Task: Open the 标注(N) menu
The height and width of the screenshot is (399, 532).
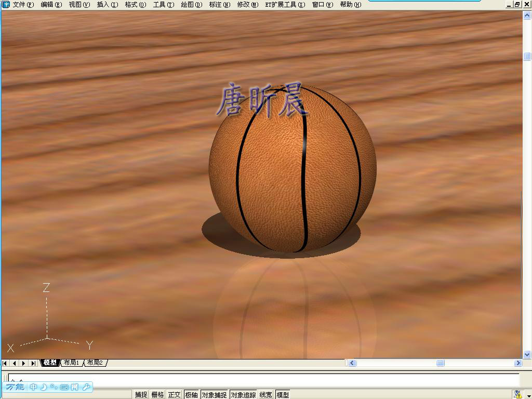Action: 220,5
